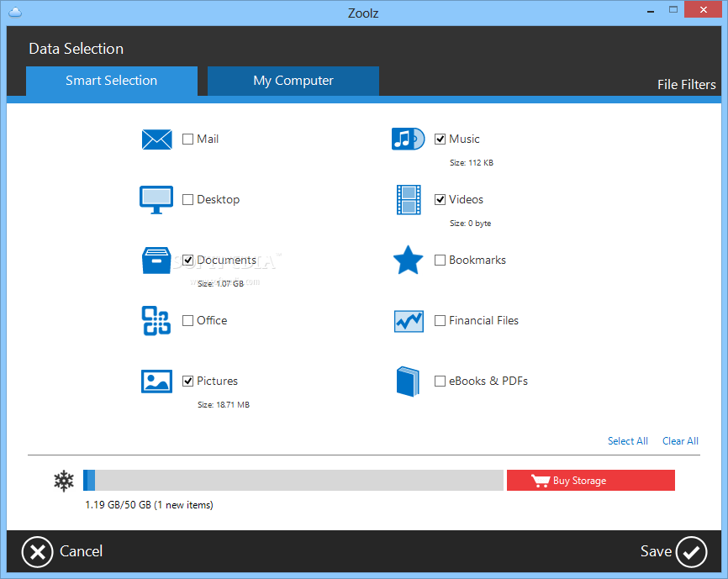This screenshot has height=579, width=728.
Task: Click the Desktop monitor icon
Action: (x=156, y=200)
